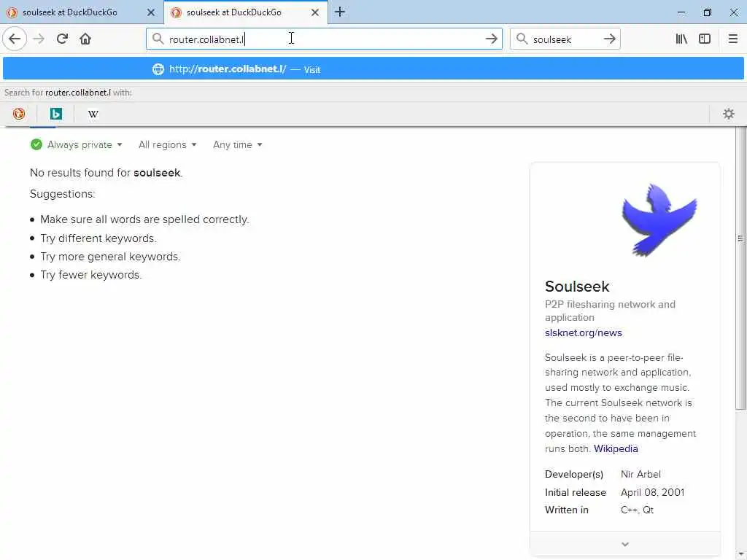Click the 'Developer(s)' label

point(574,474)
